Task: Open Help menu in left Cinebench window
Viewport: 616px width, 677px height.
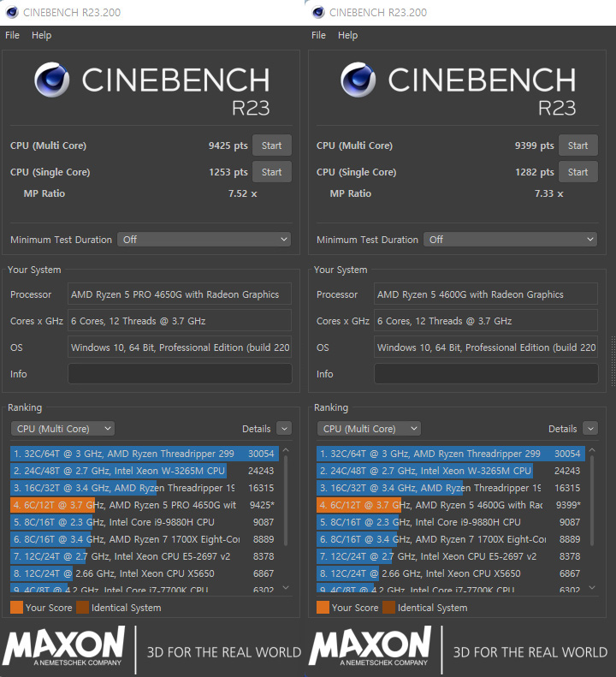Action: (x=41, y=35)
